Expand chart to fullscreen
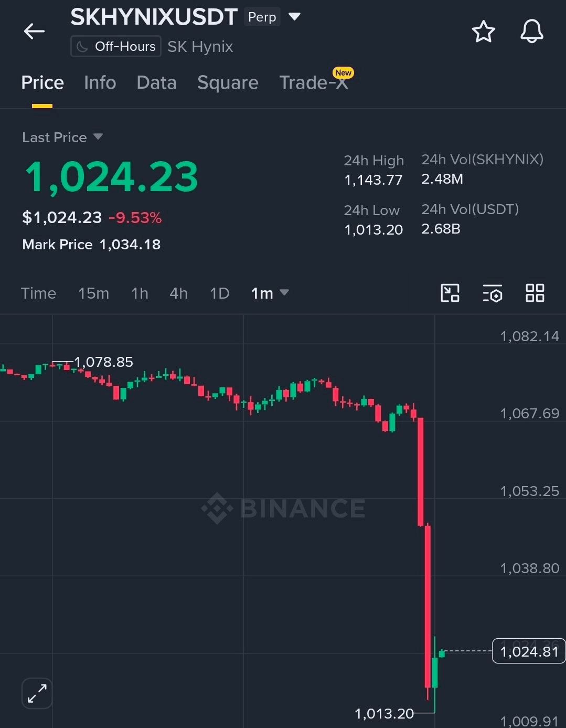 [x=37, y=693]
